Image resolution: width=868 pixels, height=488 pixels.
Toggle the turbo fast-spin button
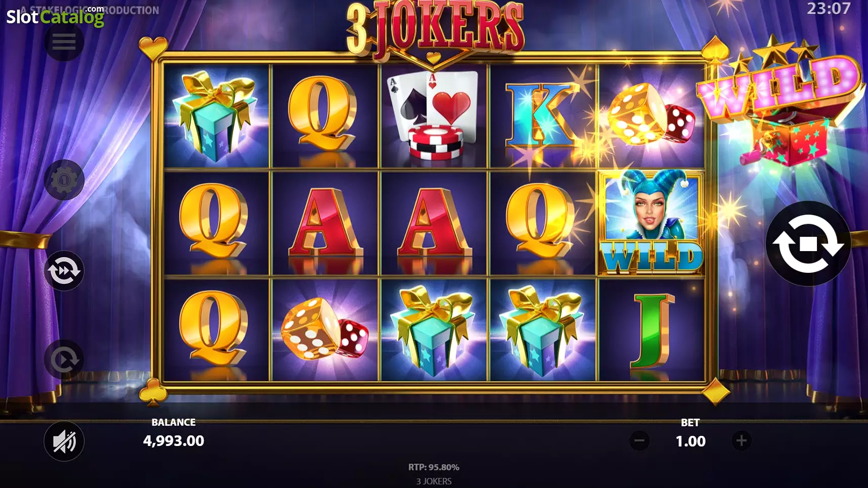[x=64, y=271]
